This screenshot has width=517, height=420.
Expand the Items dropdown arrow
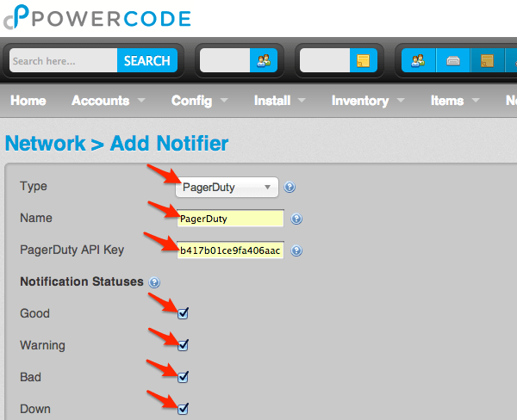[x=476, y=100]
